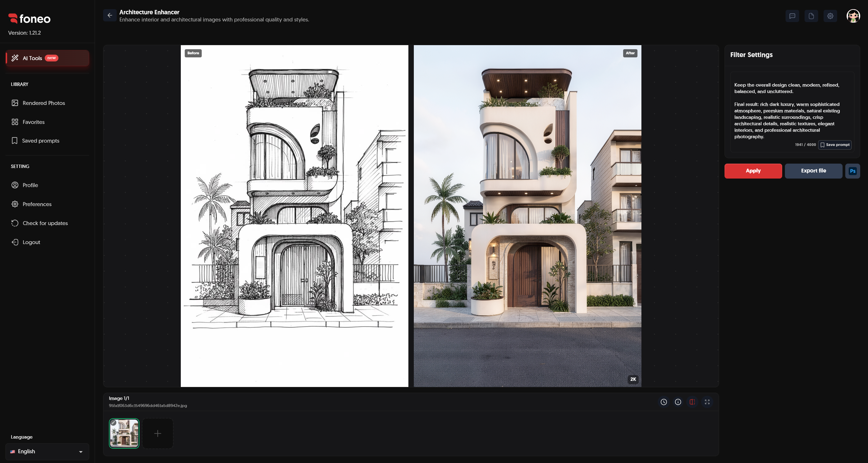Open the user avatar menu
This screenshot has width=868, height=463.
(853, 16)
